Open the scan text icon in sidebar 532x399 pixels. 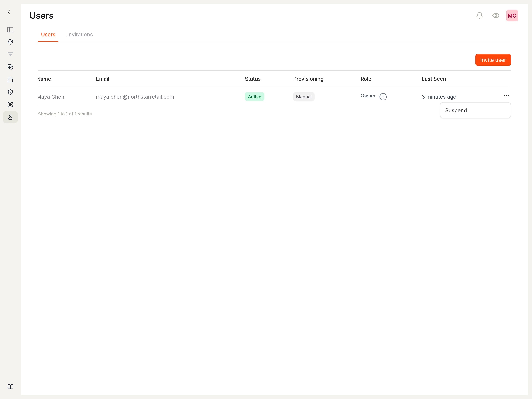tap(10, 104)
